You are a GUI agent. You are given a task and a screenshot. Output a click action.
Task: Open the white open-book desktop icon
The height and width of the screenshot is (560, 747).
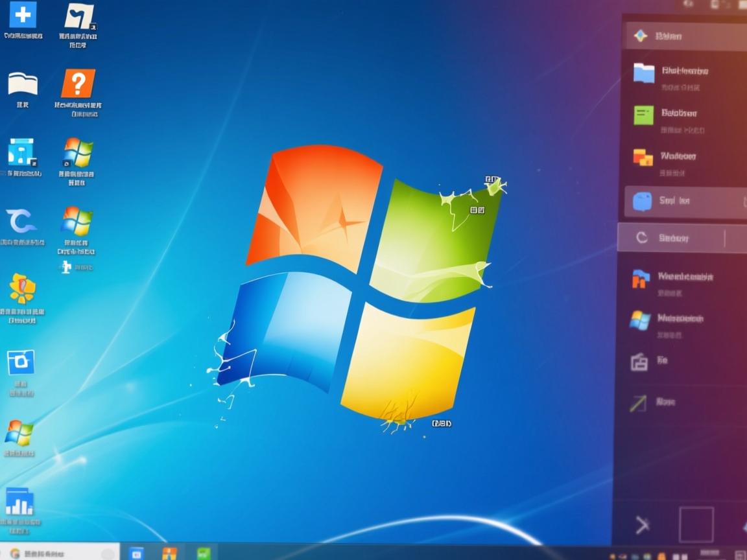(x=23, y=84)
